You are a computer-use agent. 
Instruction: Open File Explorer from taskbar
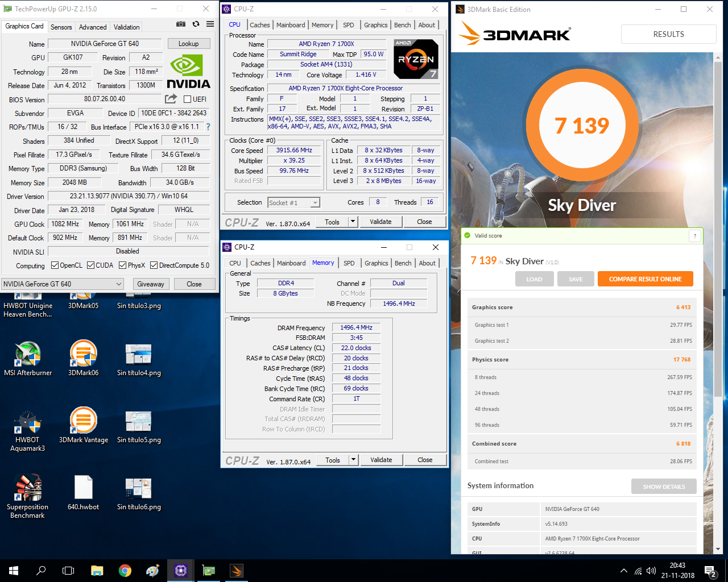pyautogui.click(x=97, y=571)
